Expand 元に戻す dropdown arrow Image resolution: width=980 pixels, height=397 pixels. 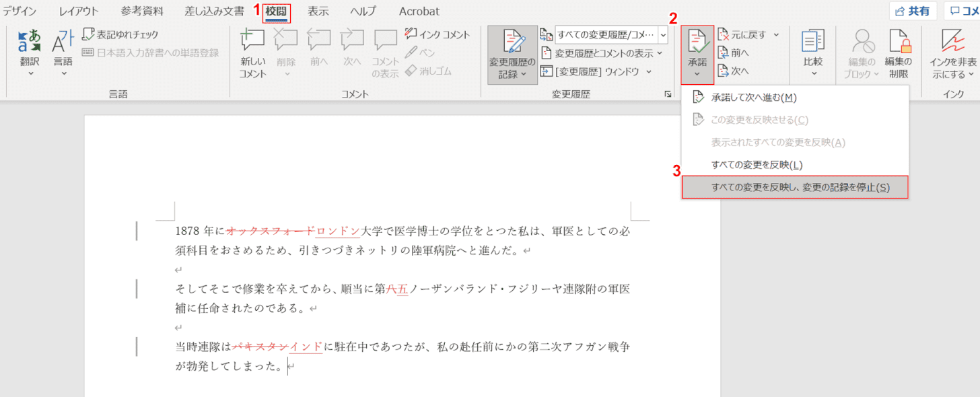click(x=776, y=34)
